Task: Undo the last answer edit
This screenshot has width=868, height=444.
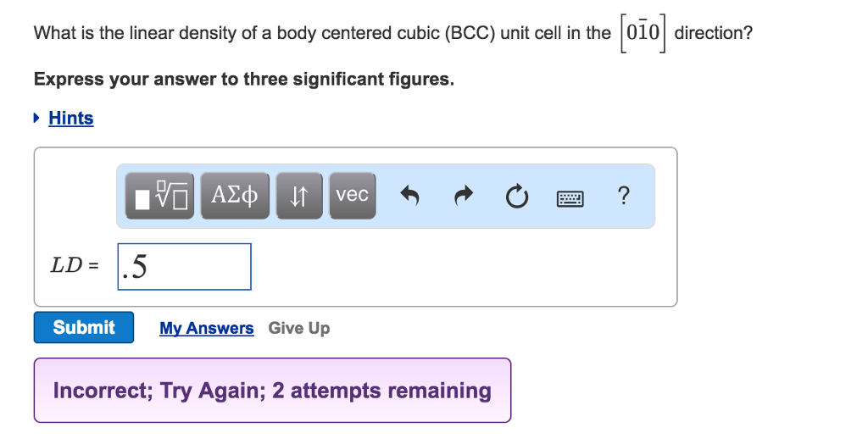Action: pyautogui.click(x=410, y=197)
